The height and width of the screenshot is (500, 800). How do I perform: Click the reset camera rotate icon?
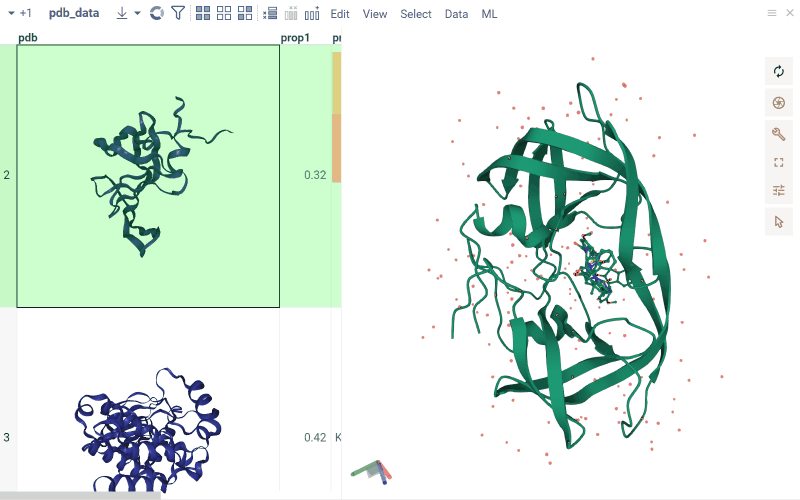coord(779,71)
